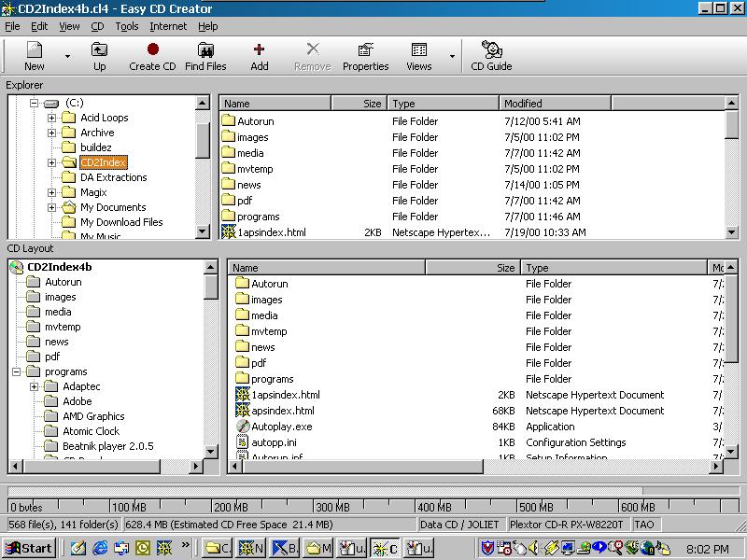
Task: Open the View menu
Action: click(x=69, y=26)
